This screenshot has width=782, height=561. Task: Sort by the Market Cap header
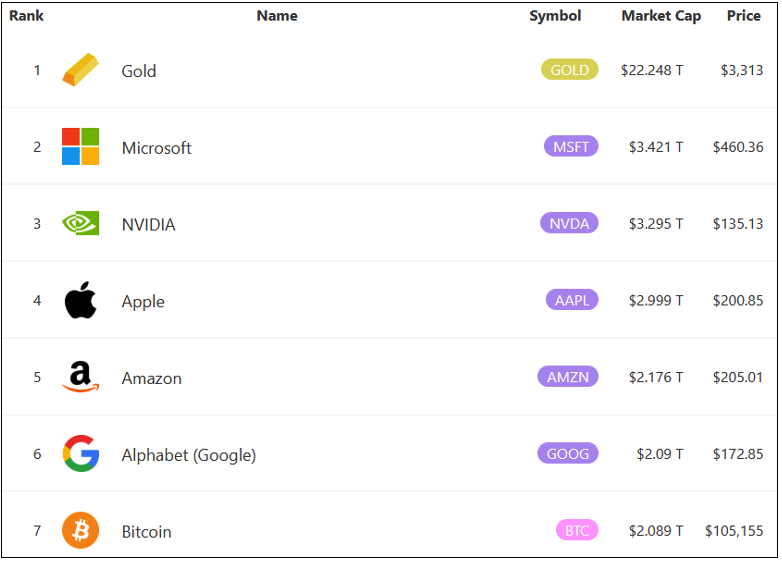pos(661,16)
